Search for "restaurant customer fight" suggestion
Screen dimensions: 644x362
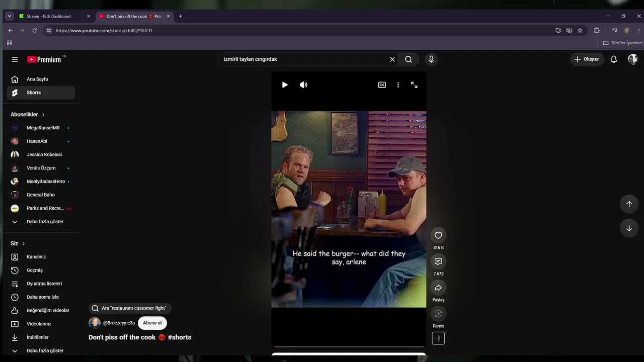coord(130,308)
